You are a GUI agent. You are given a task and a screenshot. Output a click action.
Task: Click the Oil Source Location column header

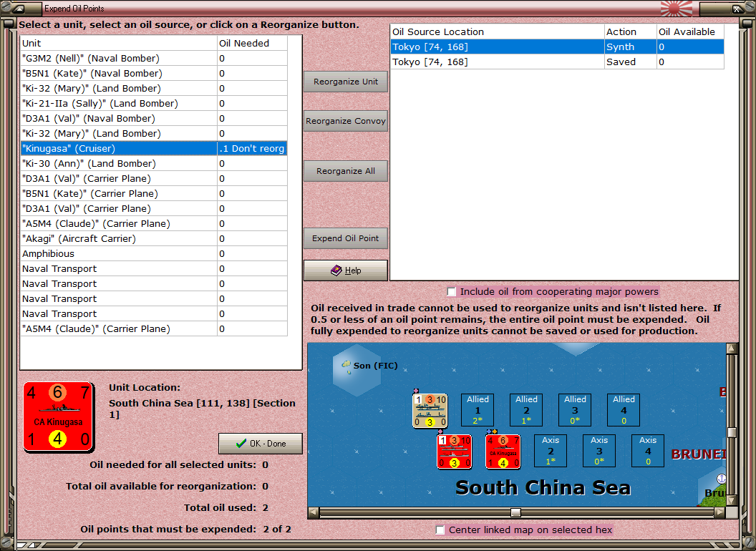pyautogui.click(x=497, y=31)
